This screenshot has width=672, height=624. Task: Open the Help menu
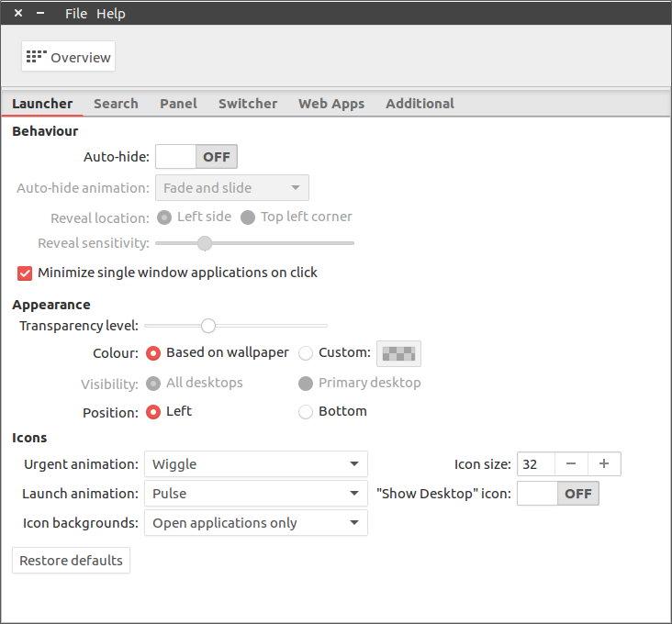[111, 14]
